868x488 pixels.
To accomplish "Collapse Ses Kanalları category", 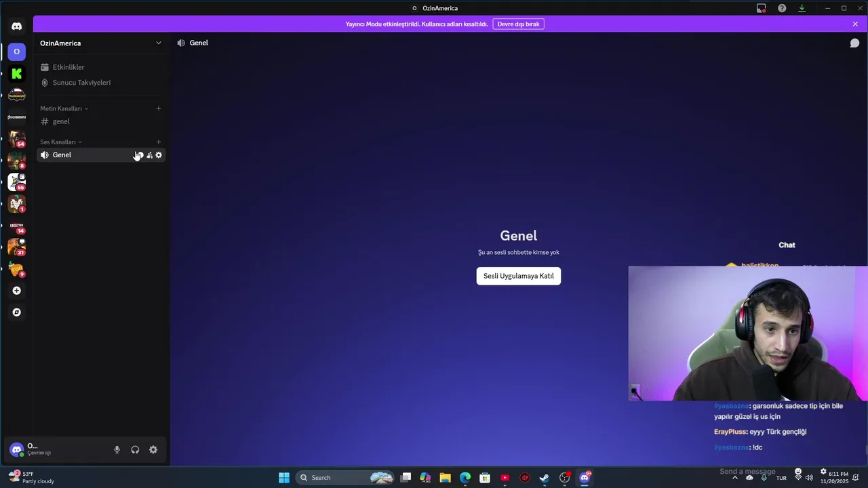I will (x=61, y=142).
